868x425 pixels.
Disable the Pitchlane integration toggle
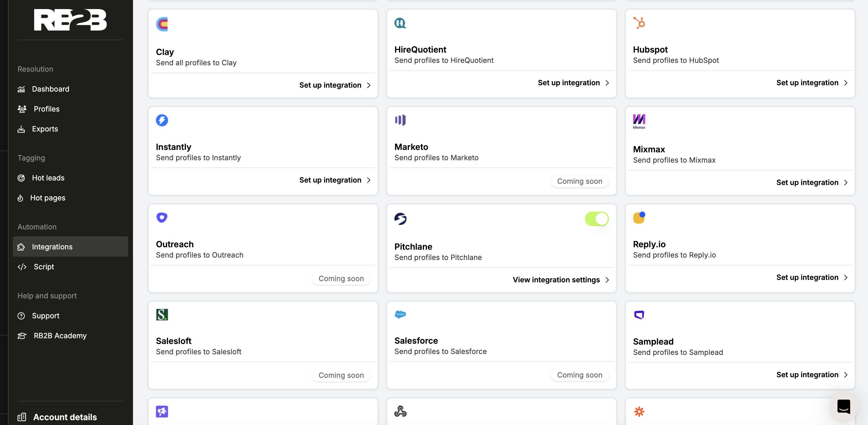[x=597, y=219]
